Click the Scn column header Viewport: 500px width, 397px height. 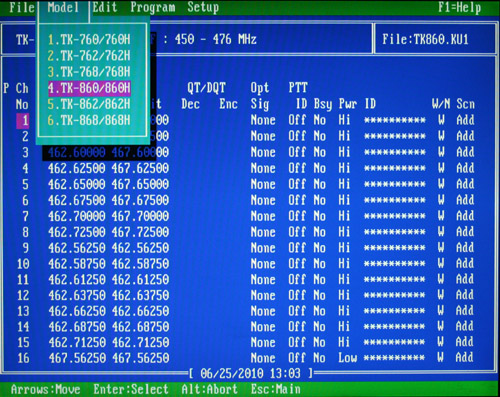[x=465, y=104]
